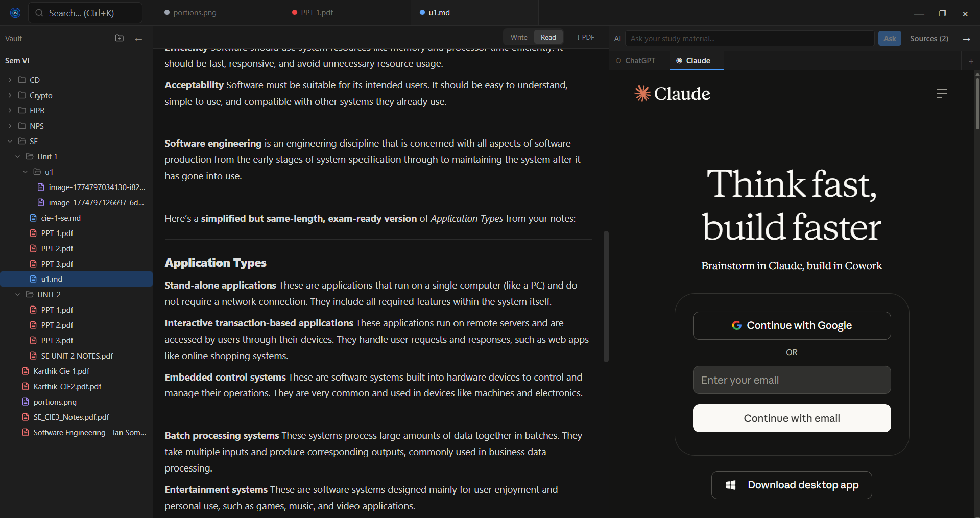980x518 pixels.
Task: Focus the Enter your email field
Action: 792,380
